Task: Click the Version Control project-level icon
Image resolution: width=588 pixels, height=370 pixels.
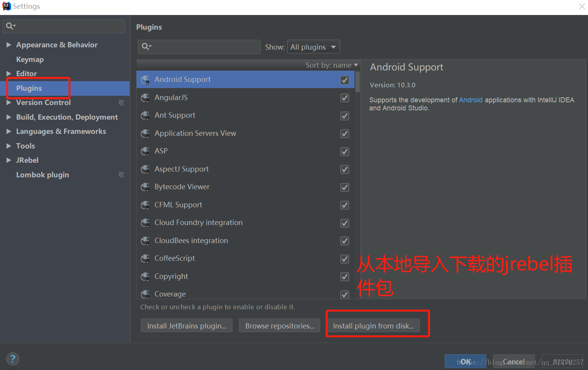Action: pyautogui.click(x=121, y=103)
